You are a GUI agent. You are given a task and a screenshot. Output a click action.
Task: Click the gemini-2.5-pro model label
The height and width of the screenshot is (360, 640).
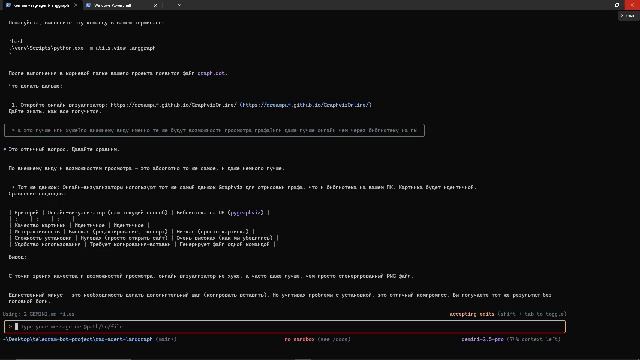(482, 339)
